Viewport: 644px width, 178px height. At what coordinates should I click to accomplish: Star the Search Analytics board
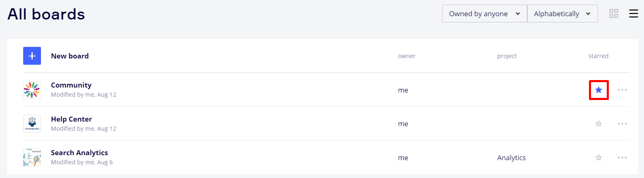coord(598,158)
